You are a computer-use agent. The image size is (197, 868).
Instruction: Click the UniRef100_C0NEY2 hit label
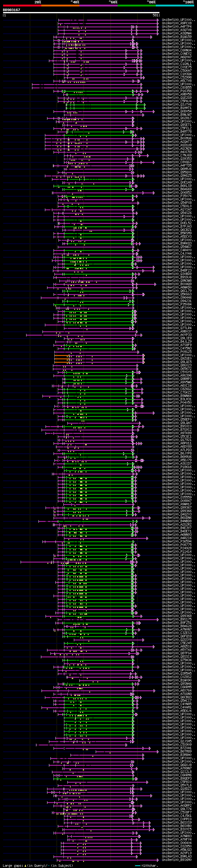click(177, 54)
